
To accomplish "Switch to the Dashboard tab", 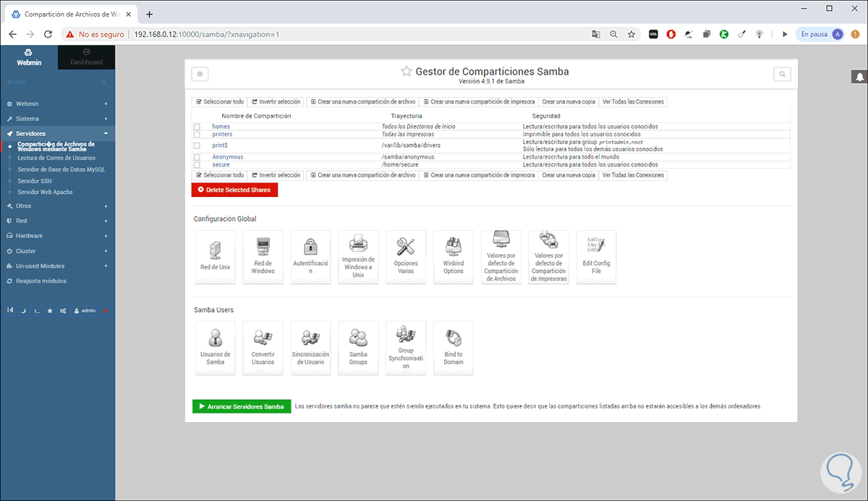I will pyautogui.click(x=86, y=57).
